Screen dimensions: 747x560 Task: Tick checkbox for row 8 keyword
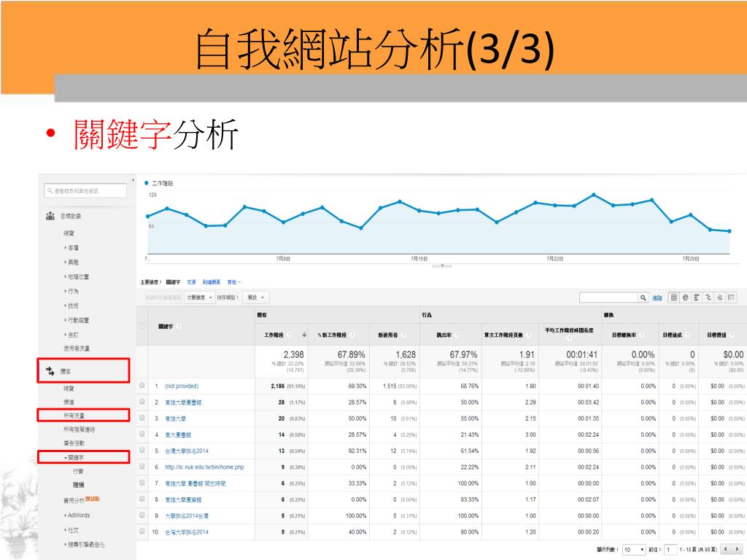coord(142,499)
